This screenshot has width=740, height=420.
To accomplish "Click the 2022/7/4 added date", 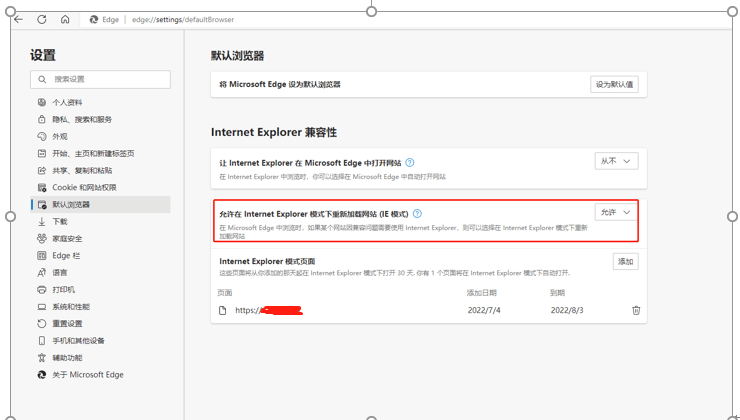I will coord(484,310).
